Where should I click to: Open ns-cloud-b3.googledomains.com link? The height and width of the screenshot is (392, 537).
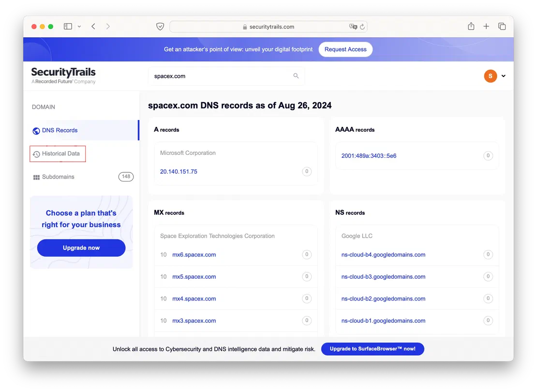click(383, 276)
